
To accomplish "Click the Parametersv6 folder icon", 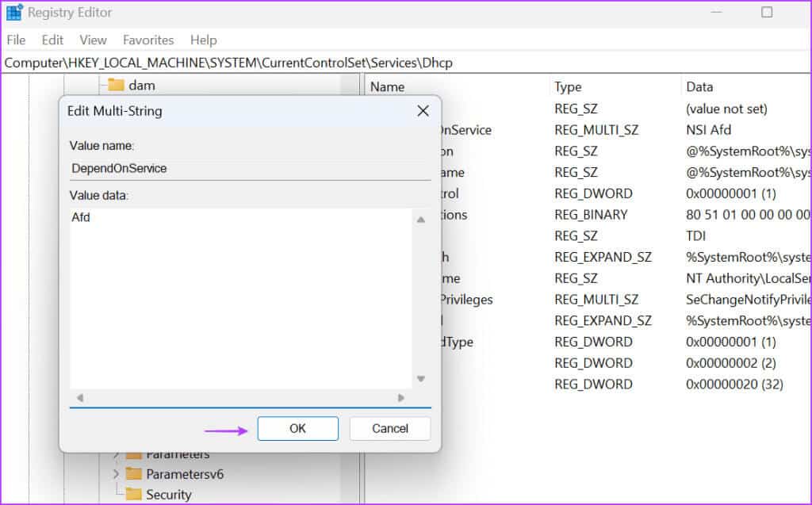I will point(133,473).
